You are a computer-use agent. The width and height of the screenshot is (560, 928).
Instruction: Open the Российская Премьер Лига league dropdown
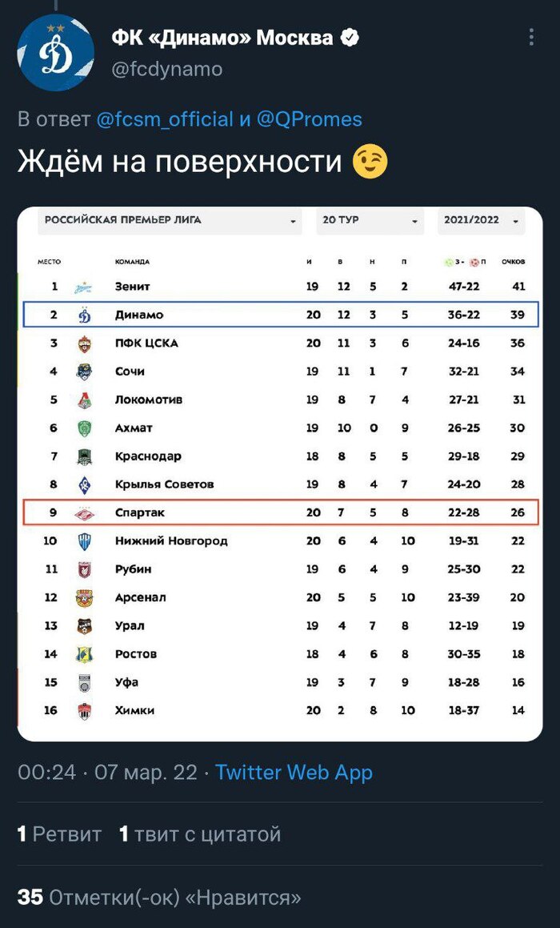tap(170, 220)
